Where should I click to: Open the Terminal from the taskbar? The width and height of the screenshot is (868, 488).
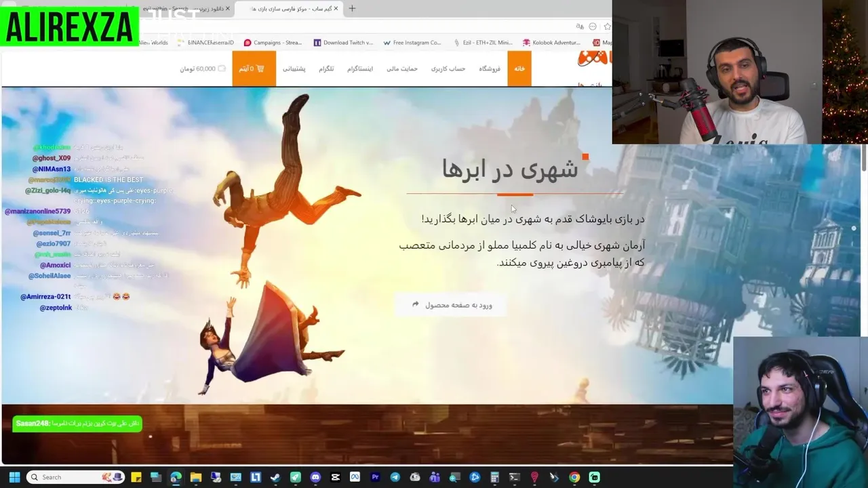(514, 477)
